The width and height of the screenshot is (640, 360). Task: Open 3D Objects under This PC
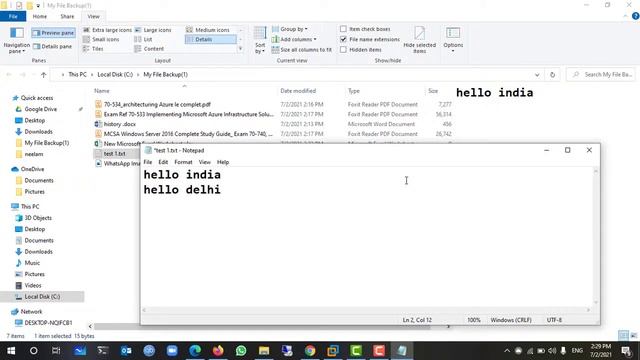point(38,218)
